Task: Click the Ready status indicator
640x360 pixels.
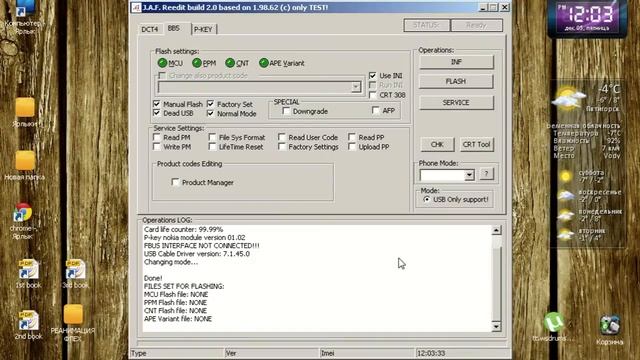Action: [476, 25]
